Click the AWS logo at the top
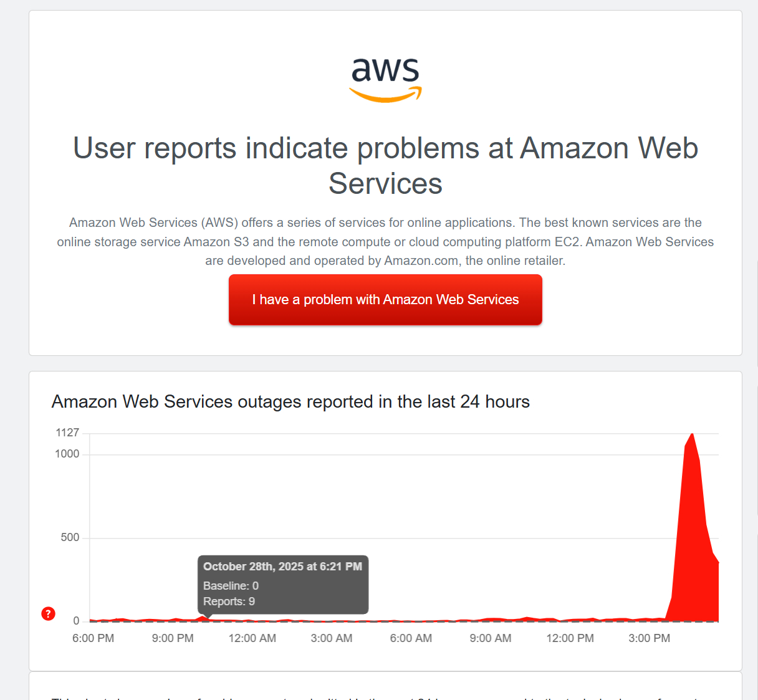 [x=385, y=79]
